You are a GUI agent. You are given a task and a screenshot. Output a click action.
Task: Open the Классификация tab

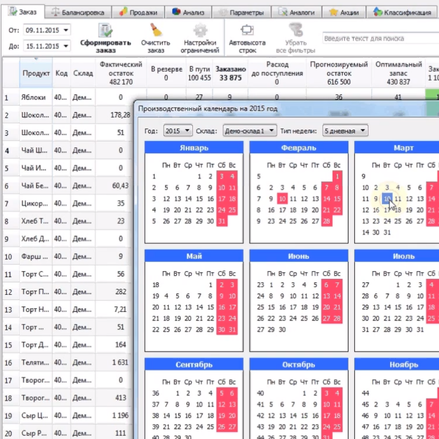(x=402, y=13)
